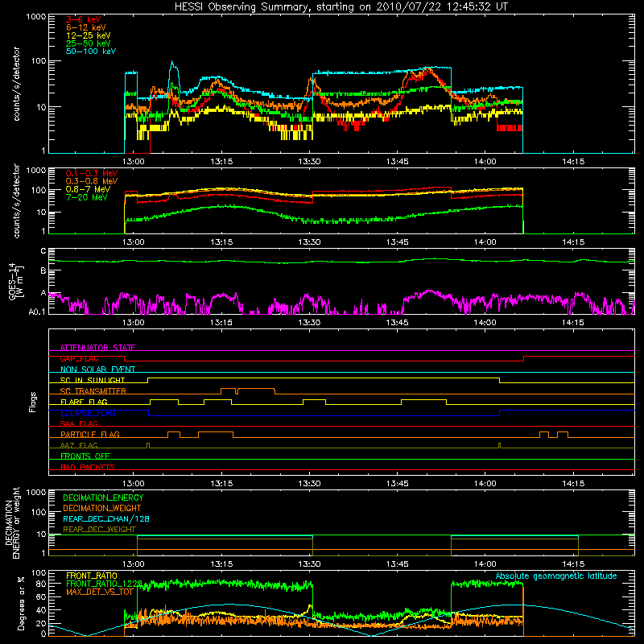This screenshot has width=644, height=644.
Task: Click the 14:15 tick label under the flags panel
Action: [573, 484]
